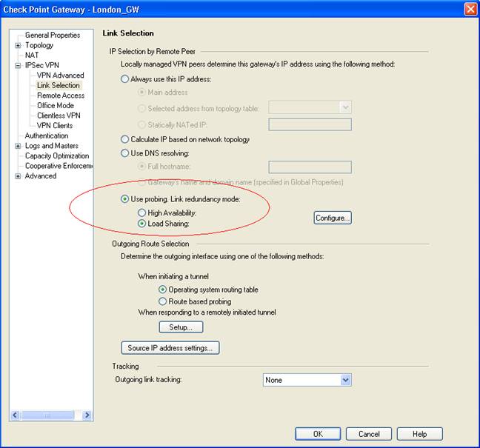
Task: Select Advanced item in the tree
Action: (x=41, y=176)
